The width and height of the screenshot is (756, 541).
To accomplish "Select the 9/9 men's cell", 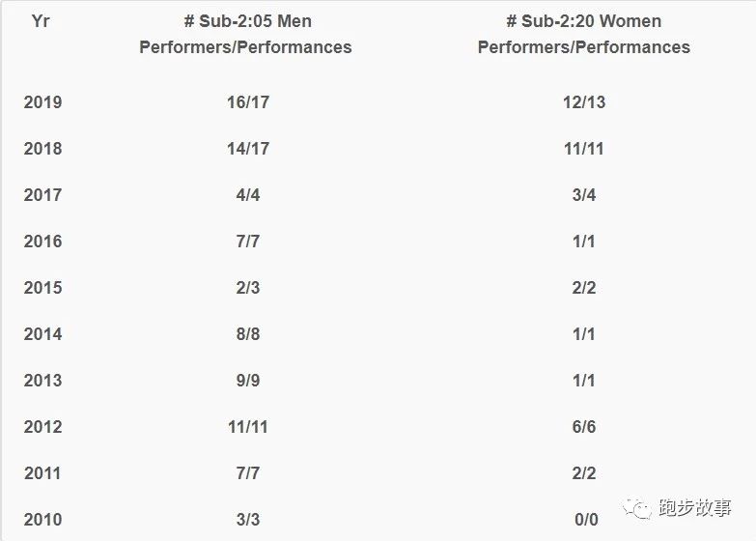I will pos(247,380).
